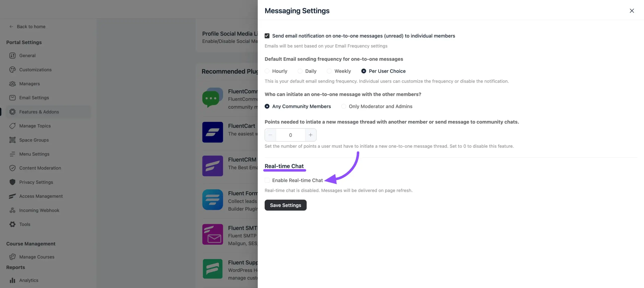Enable Real-time Chat checkbox
This screenshot has width=644, height=288.
pyautogui.click(x=267, y=180)
